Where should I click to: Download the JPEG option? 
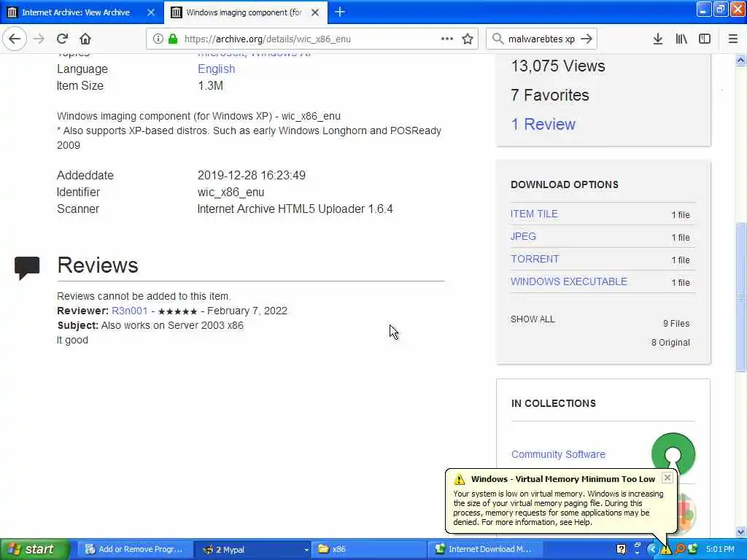point(523,236)
